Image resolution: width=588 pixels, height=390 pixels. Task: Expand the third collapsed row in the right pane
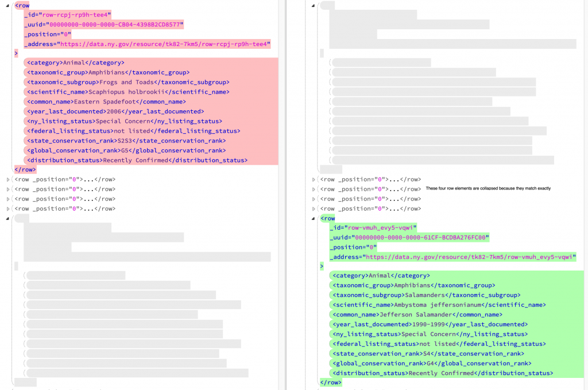(x=314, y=199)
